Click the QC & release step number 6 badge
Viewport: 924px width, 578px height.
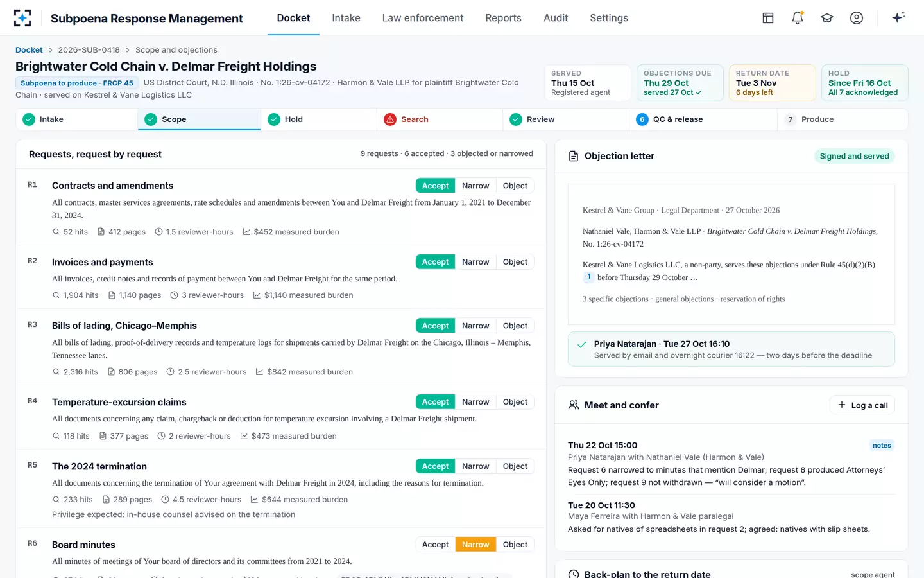pyautogui.click(x=642, y=119)
